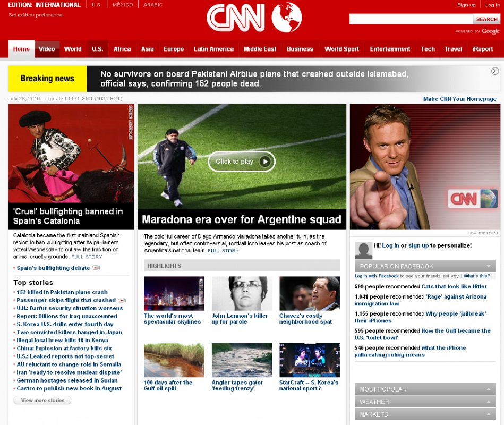504x425 pixels.
Task: Dismiss the breaking news banner via its X icon
Action: point(495,71)
